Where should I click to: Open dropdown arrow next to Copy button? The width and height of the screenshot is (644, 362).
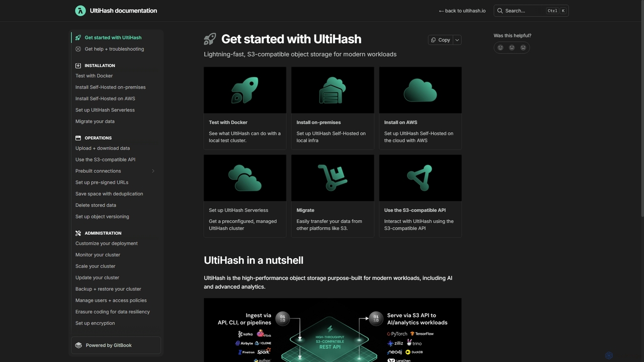[457, 40]
